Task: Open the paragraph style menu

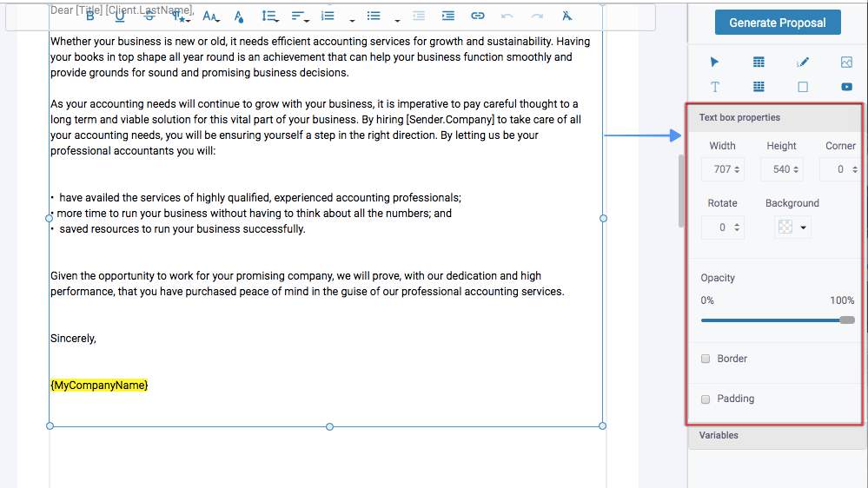Action: (180, 16)
